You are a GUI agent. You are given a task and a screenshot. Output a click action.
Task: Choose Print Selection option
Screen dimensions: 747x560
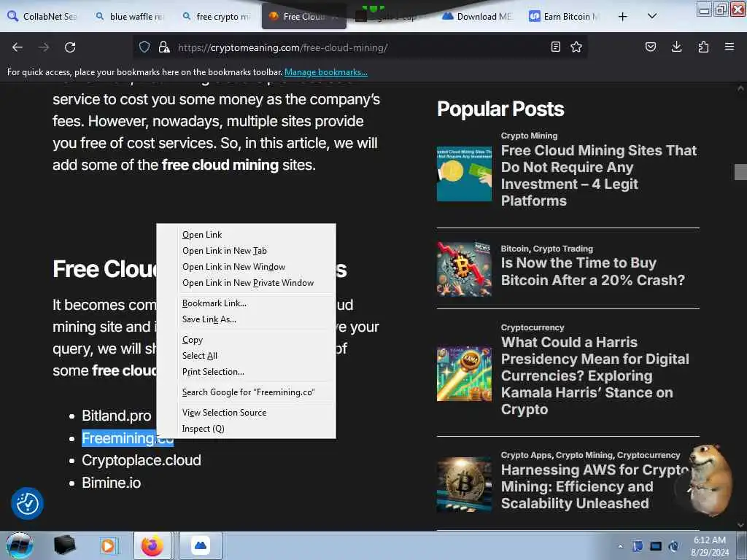pyautogui.click(x=246, y=372)
